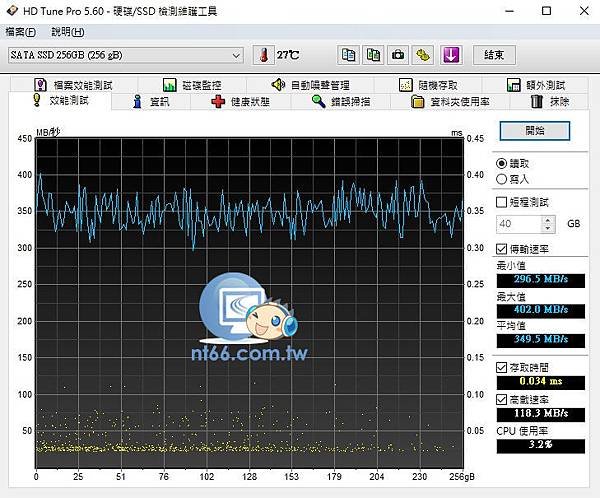Switch to the 自動噪聲管理 tab

pyautogui.click(x=310, y=85)
